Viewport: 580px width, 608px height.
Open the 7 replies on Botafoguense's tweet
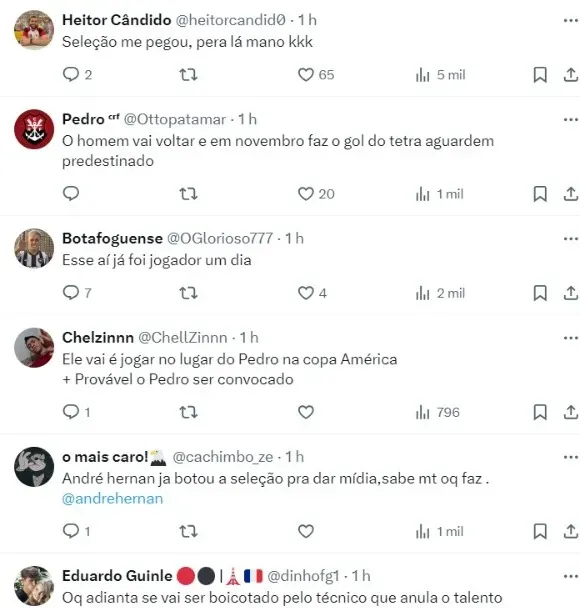(x=77, y=293)
